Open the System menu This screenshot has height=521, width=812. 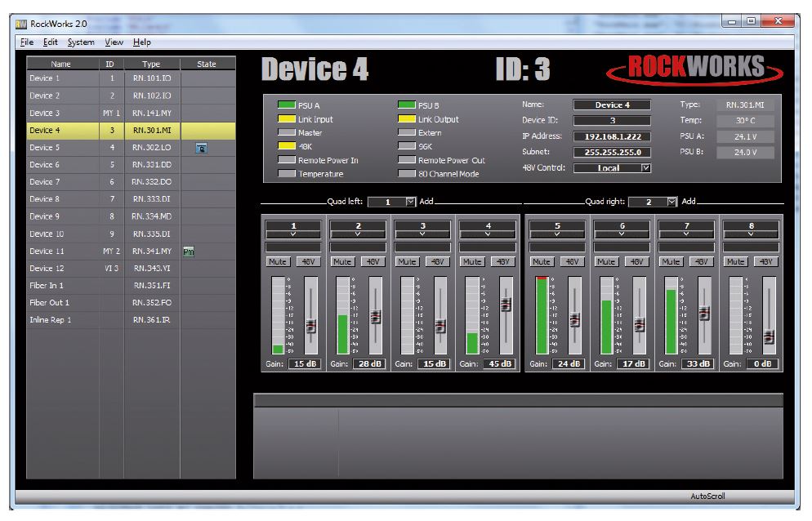point(81,42)
